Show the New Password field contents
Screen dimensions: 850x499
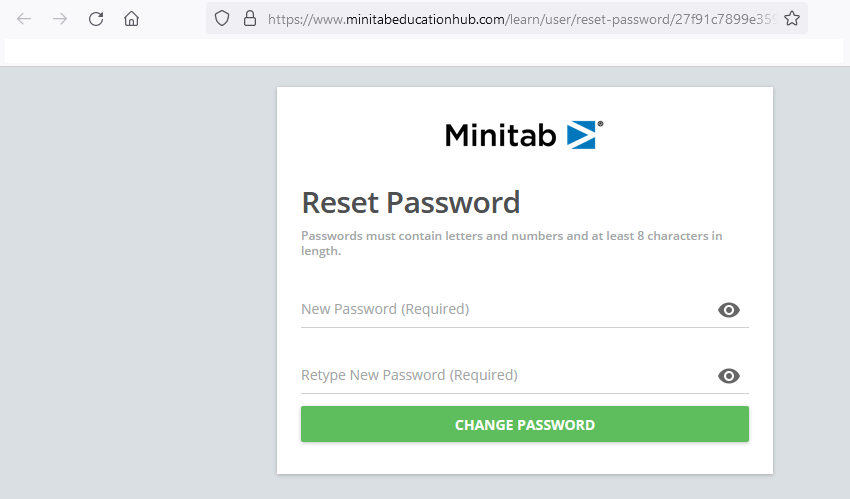coord(729,310)
